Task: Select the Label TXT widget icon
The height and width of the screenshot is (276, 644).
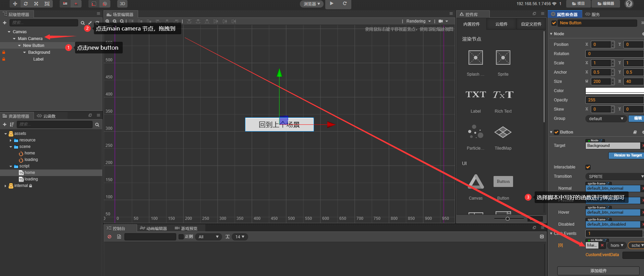Action: click(476, 95)
